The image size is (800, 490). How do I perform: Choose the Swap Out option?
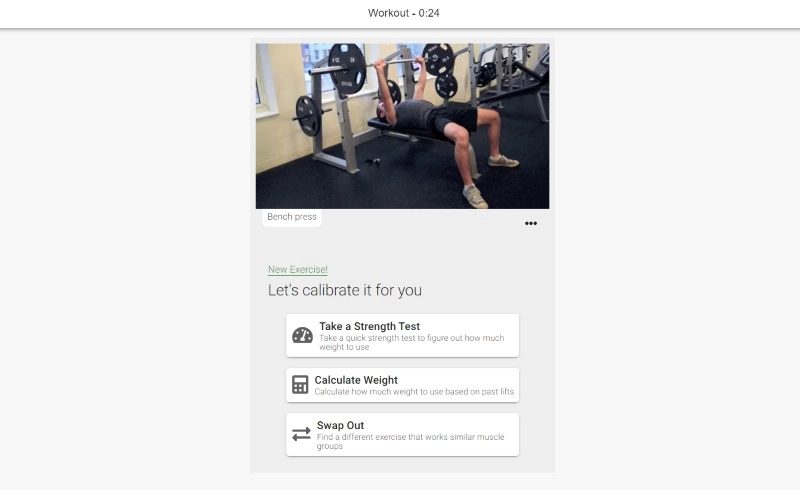[403, 434]
